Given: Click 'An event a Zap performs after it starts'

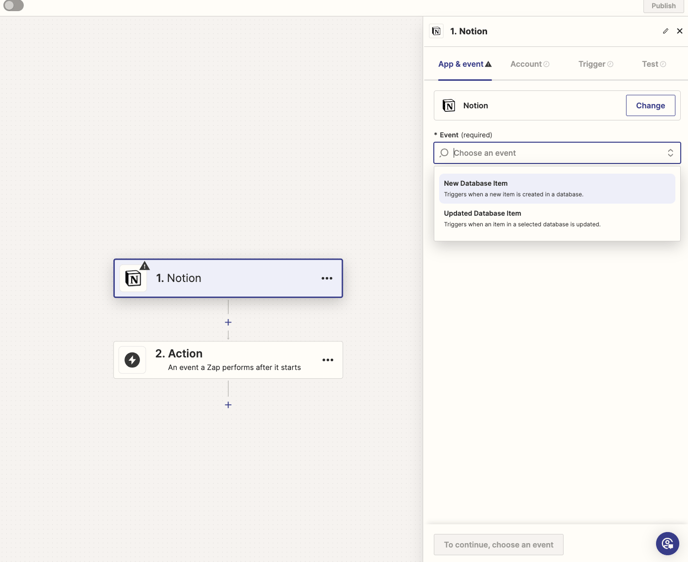Looking at the screenshot, I should point(234,367).
